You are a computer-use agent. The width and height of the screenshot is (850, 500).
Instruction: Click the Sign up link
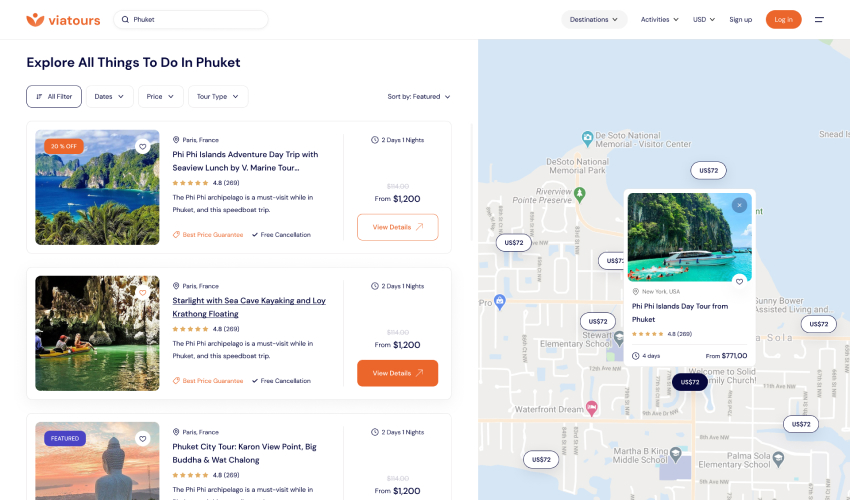(740, 19)
